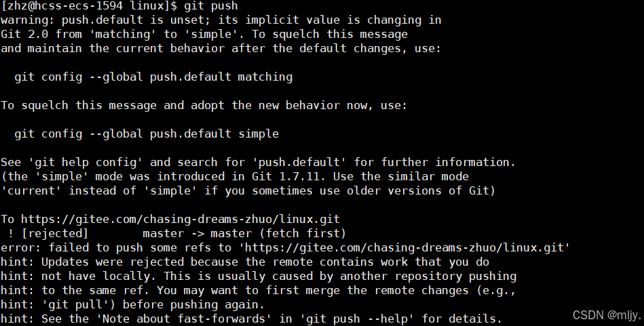The width and height of the screenshot is (644, 326).
Task: Click the 'Note about fast-forwards' text
Action: pos(184,319)
